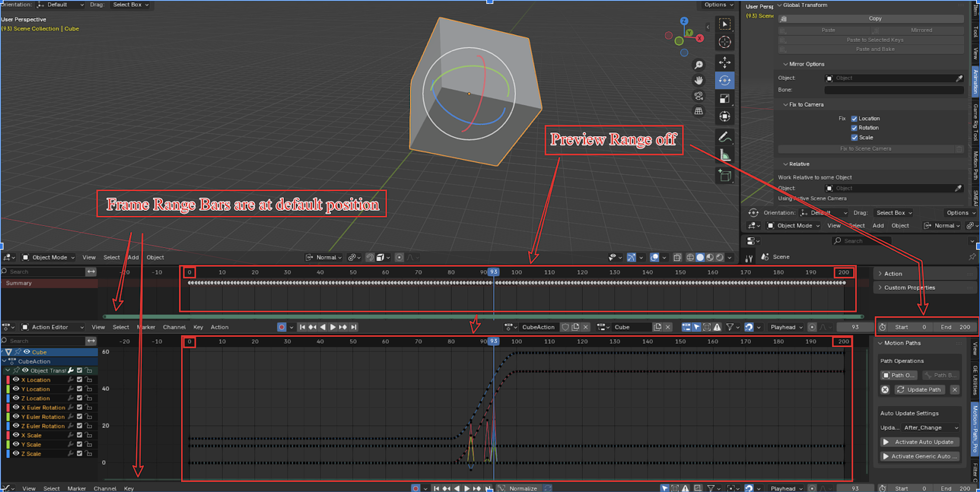Click the upper channel Search field

[x=43, y=272]
